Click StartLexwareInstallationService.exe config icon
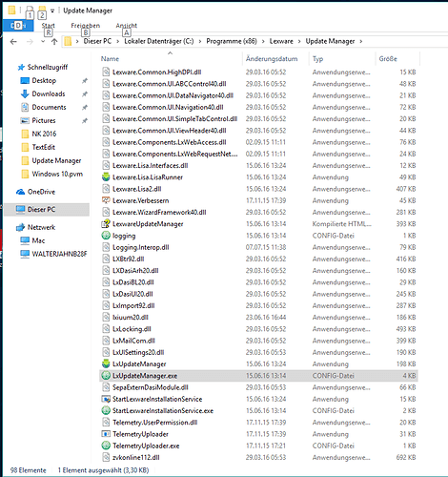This screenshot has width=448, height=477. [x=106, y=410]
